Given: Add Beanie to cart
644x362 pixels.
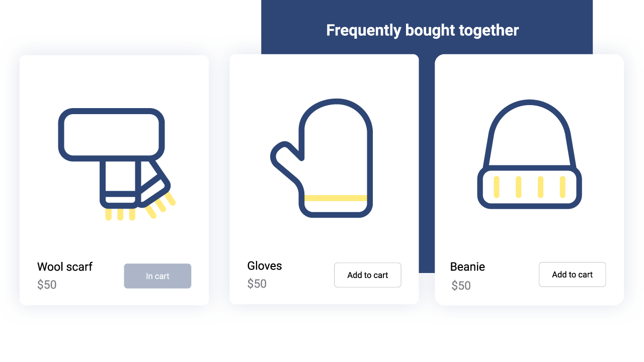Looking at the screenshot, I should pyautogui.click(x=572, y=275).
